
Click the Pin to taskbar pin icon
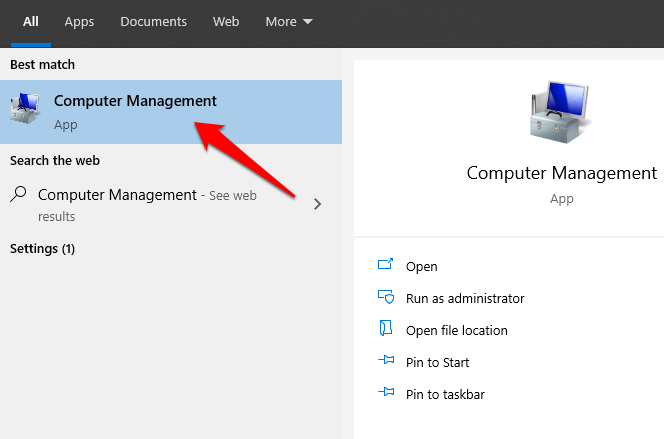coord(386,392)
